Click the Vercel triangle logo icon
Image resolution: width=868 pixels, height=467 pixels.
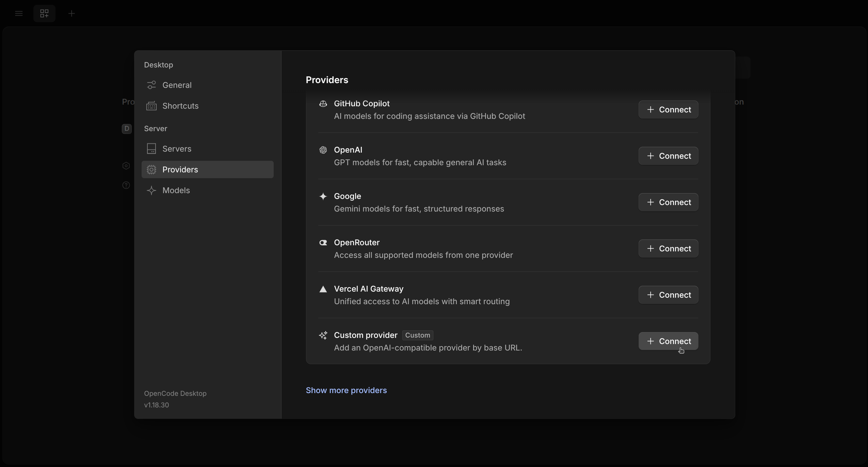[x=323, y=289]
